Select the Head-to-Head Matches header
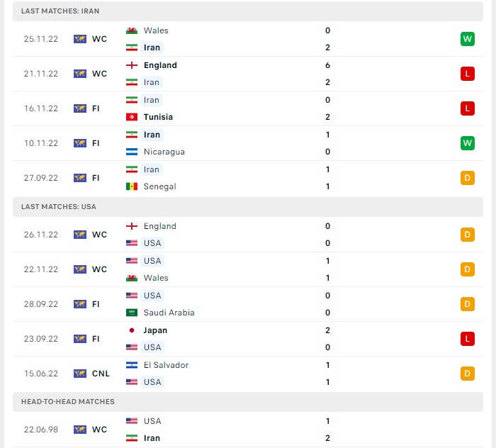 pyautogui.click(x=68, y=402)
